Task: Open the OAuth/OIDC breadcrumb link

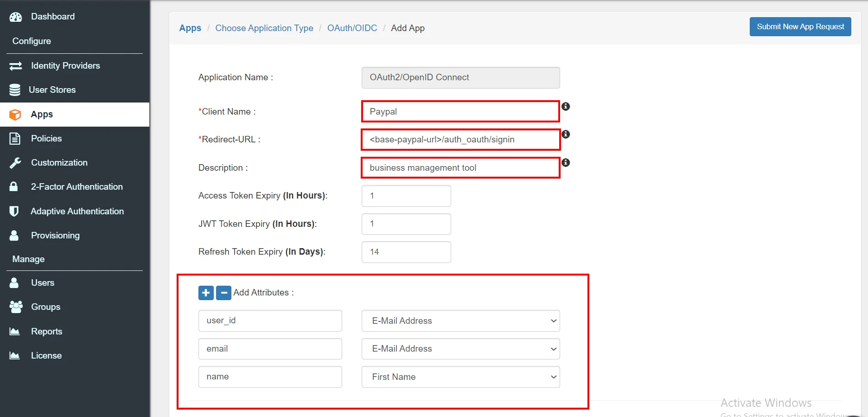Action: 352,28
